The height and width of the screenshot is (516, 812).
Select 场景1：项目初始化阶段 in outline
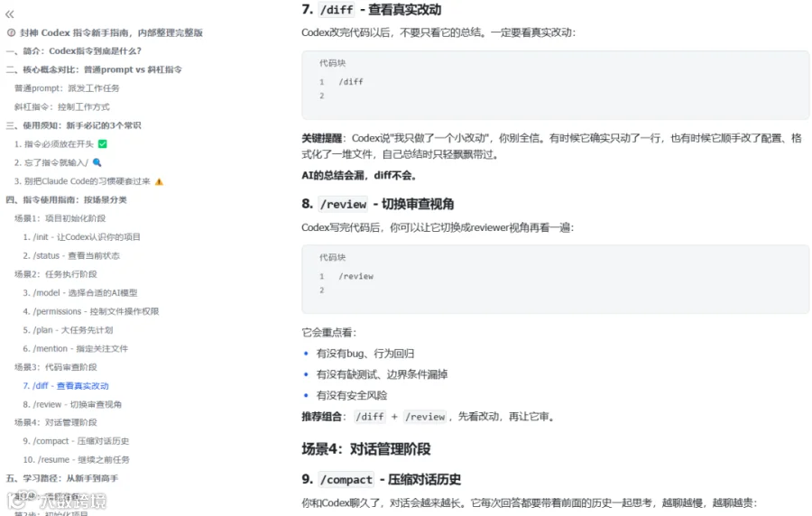pos(60,218)
